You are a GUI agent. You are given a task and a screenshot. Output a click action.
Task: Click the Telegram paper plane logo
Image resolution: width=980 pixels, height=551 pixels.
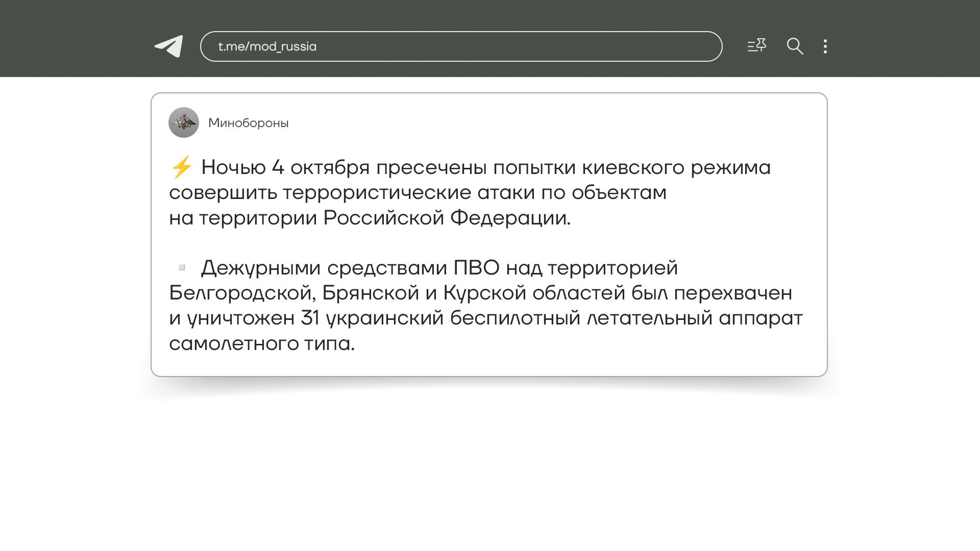pyautogui.click(x=169, y=46)
